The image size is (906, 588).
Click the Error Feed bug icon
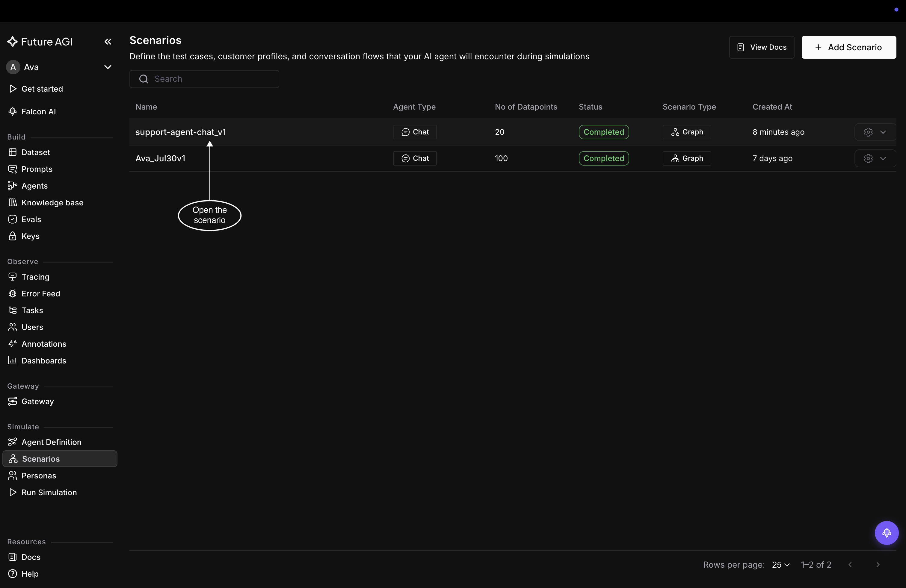click(x=13, y=293)
